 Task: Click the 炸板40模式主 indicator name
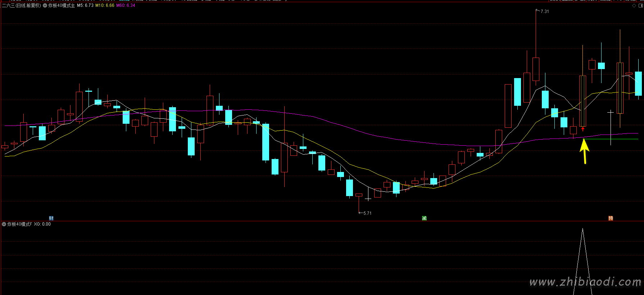pos(62,5)
